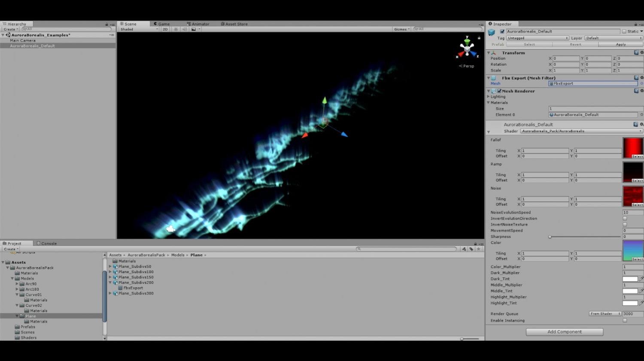The image size is (644, 361).
Task: Expand Plane_Subdivs50 asset
Action: coord(110,266)
